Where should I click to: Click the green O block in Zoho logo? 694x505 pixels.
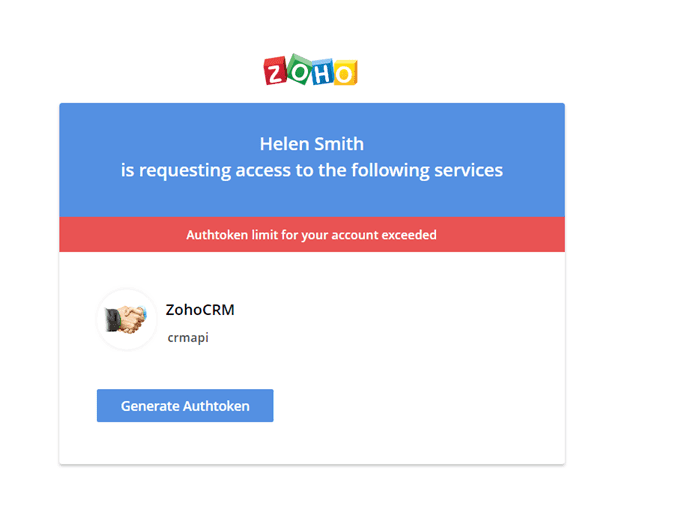pyautogui.click(x=298, y=70)
